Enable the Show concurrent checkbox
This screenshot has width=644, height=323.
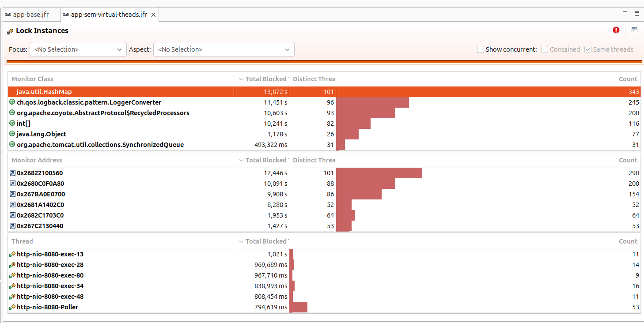tap(481, 49)
